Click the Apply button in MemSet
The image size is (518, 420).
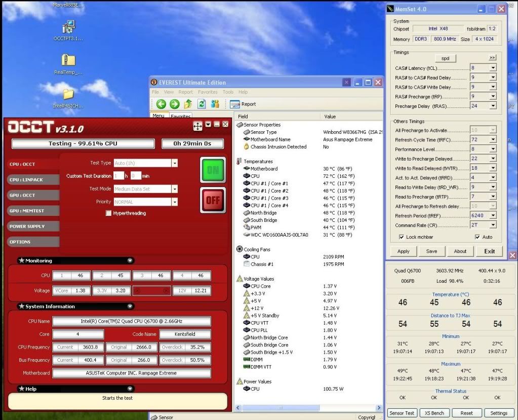pyautogui.click(x=403, y=251)
